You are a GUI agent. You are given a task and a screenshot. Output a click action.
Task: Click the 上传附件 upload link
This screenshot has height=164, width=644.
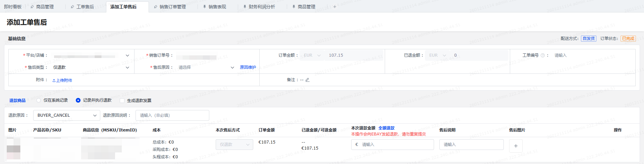tap(62, 80)
